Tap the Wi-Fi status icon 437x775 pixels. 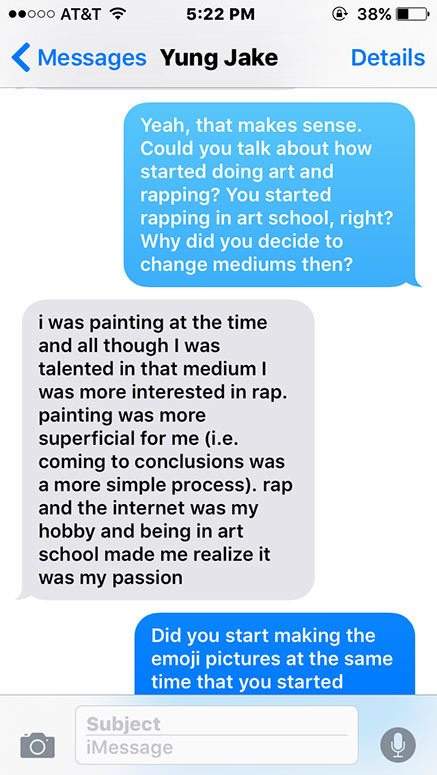click(x=117, y=14)
